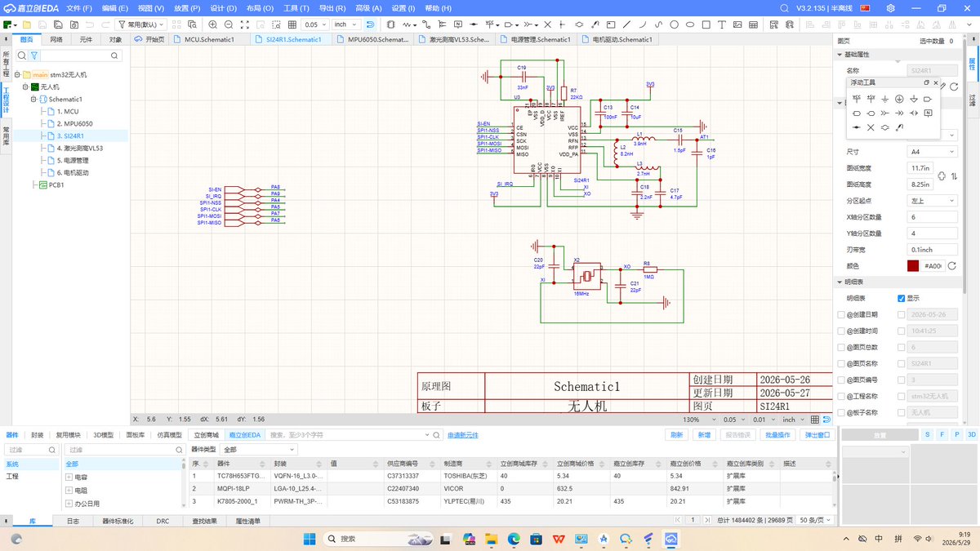
Task: Open the 工具 (T) menu
Action: coord(296,7)
